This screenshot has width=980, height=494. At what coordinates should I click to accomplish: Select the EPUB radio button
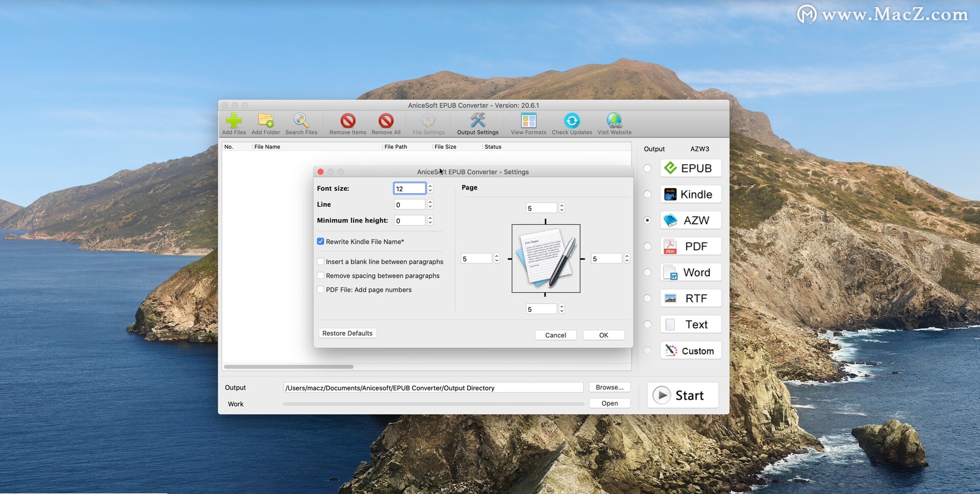[647, 168]
